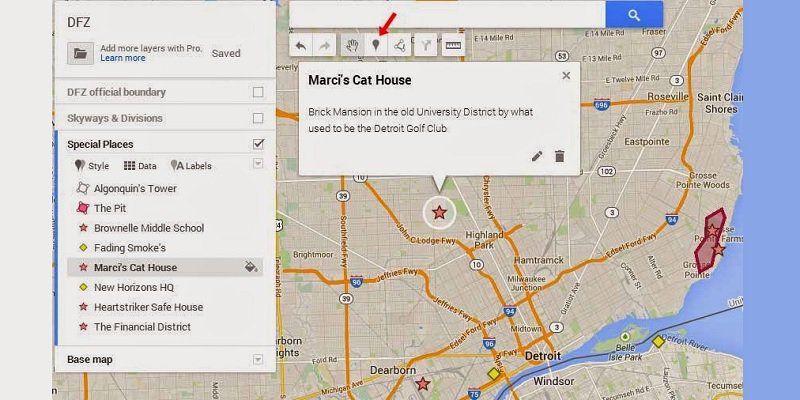Click the undo arrow in map toolbar
The height and width of the screenshot is (400, 800).
tap(301, 45)
